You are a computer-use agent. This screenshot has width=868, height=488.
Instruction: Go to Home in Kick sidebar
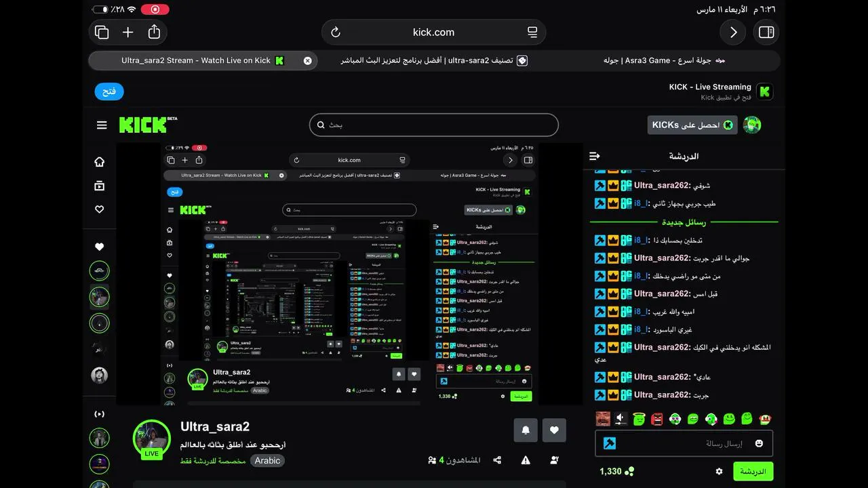(100, 162)
